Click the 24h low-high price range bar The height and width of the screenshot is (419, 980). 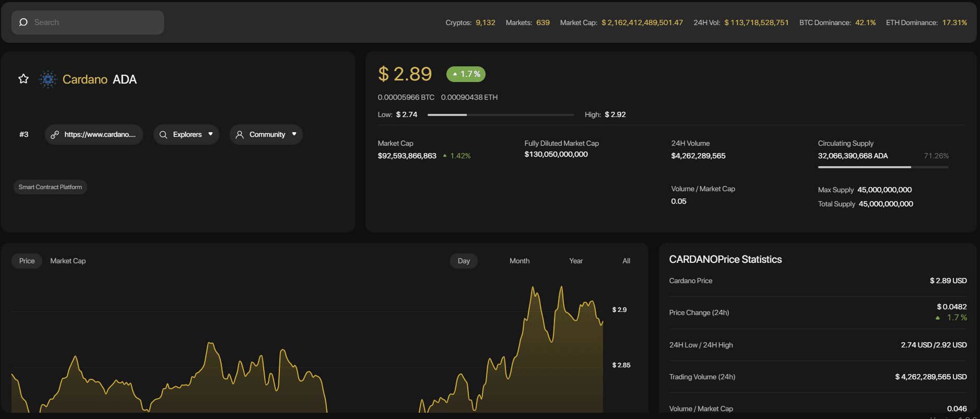[x=501, y=114]
